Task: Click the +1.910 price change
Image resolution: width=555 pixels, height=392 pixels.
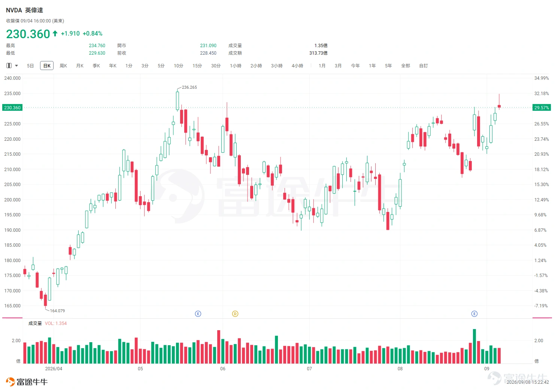Action: 70,34
